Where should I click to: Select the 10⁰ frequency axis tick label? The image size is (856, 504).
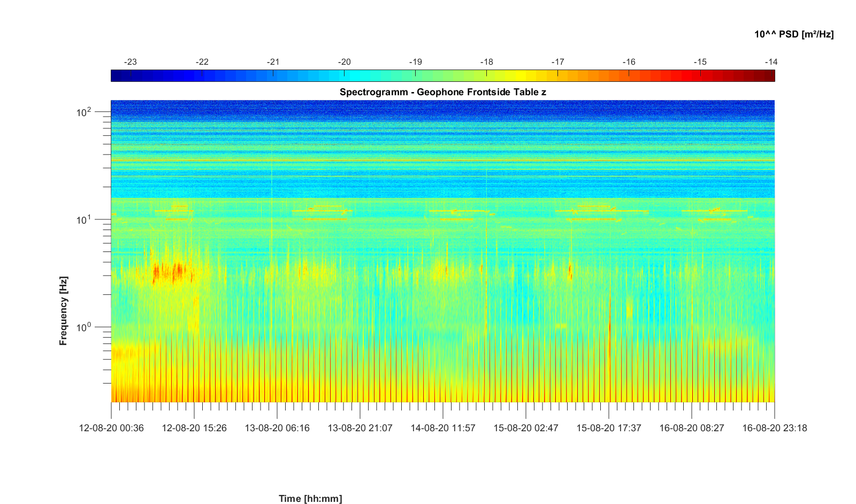click(x=84, y=327)
